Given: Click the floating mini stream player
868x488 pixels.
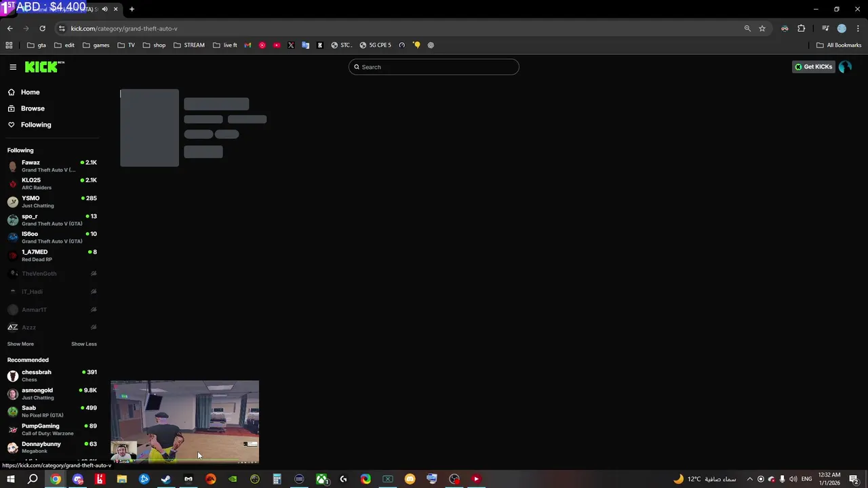Looking at the screenshot, I should pos(184,422).
